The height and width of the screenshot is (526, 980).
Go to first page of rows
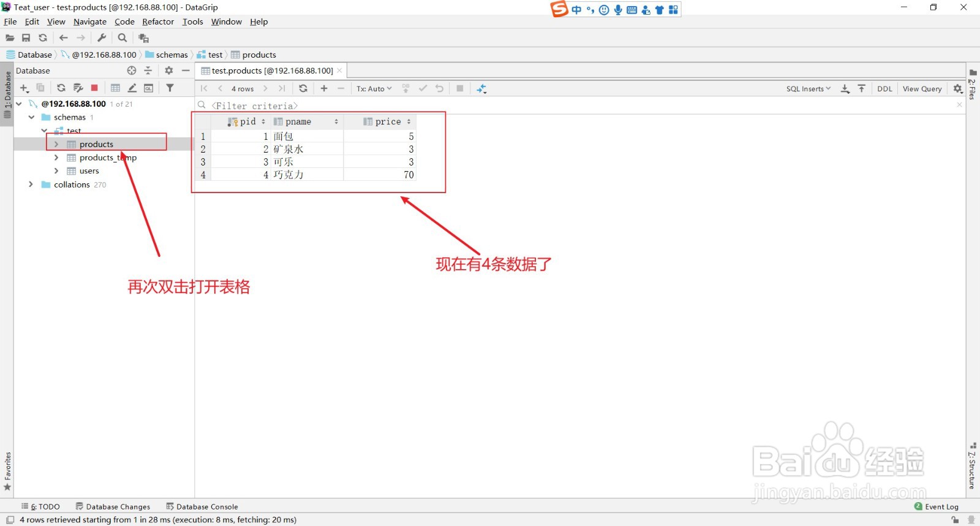204,89
